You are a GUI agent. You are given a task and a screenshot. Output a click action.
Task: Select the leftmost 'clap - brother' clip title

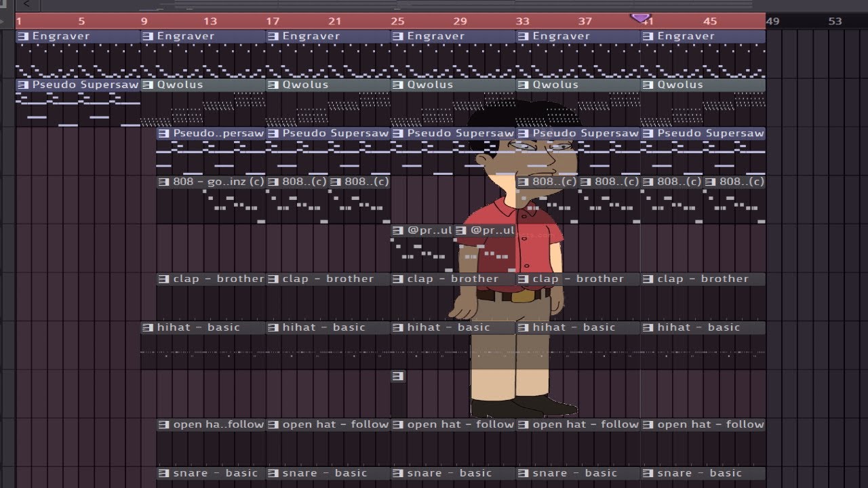(218, 279)
